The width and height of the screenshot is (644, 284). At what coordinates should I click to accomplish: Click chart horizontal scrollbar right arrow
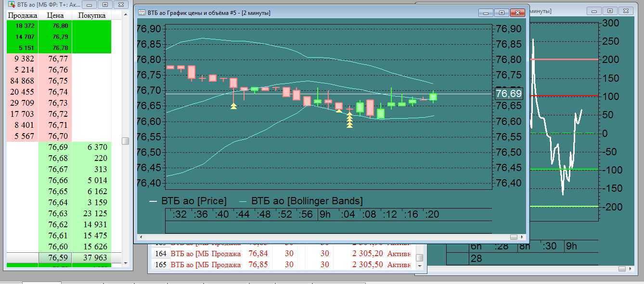522,237
